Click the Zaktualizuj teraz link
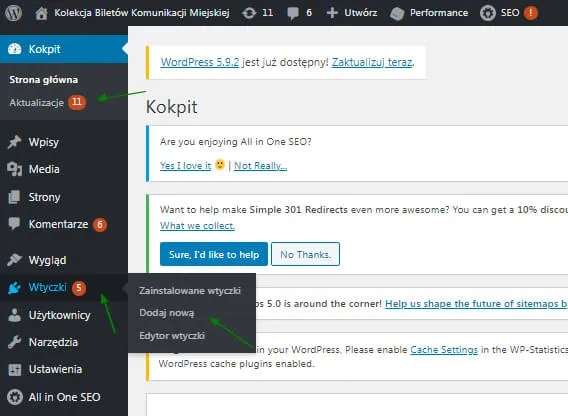This screenshot has height=416, width=568. point(372,62)
